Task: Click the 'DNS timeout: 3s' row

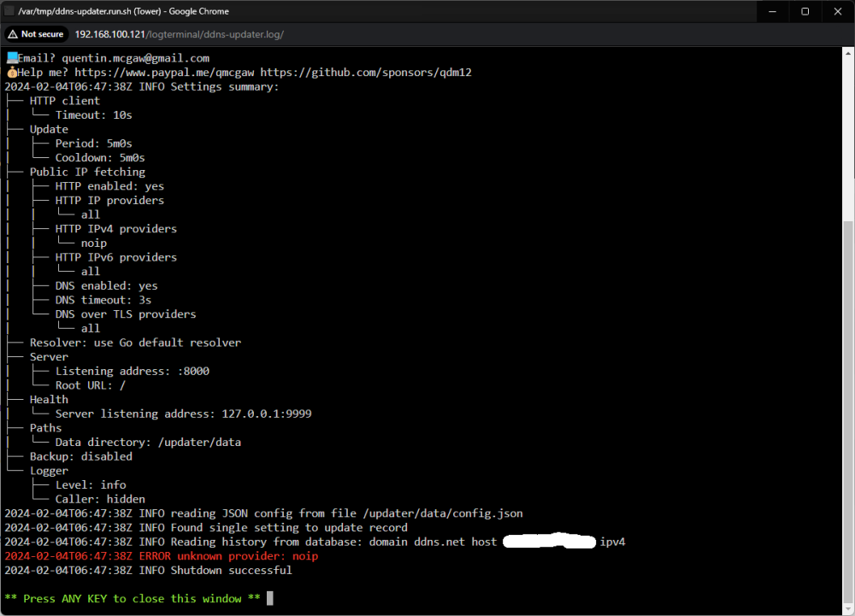Action: (x=103, y=300)
